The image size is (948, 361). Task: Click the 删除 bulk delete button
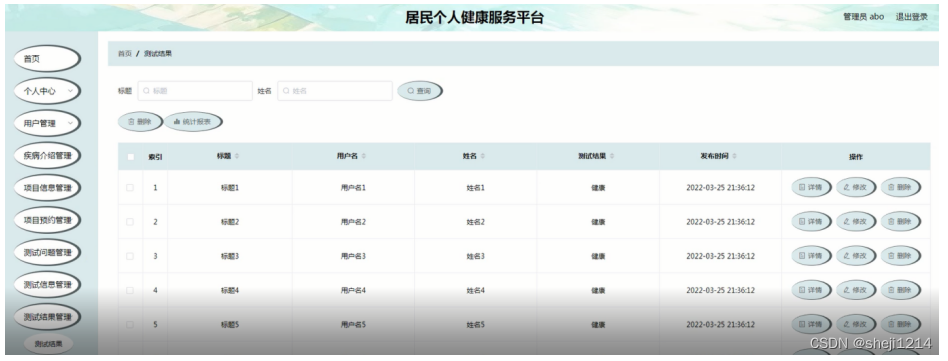pyautogui.click(x=140, y=122)
